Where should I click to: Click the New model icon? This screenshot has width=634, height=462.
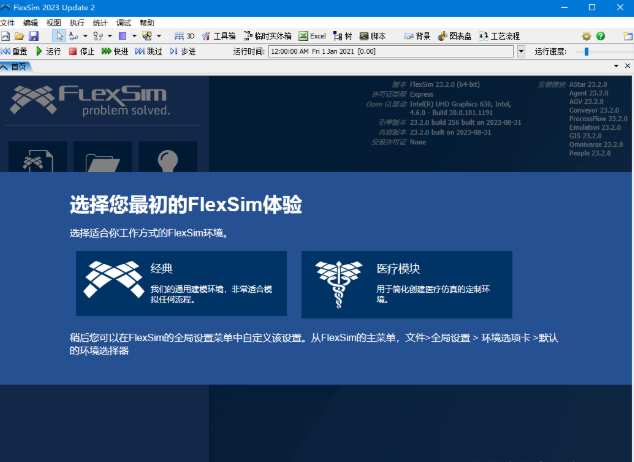(x=5, y=36)
